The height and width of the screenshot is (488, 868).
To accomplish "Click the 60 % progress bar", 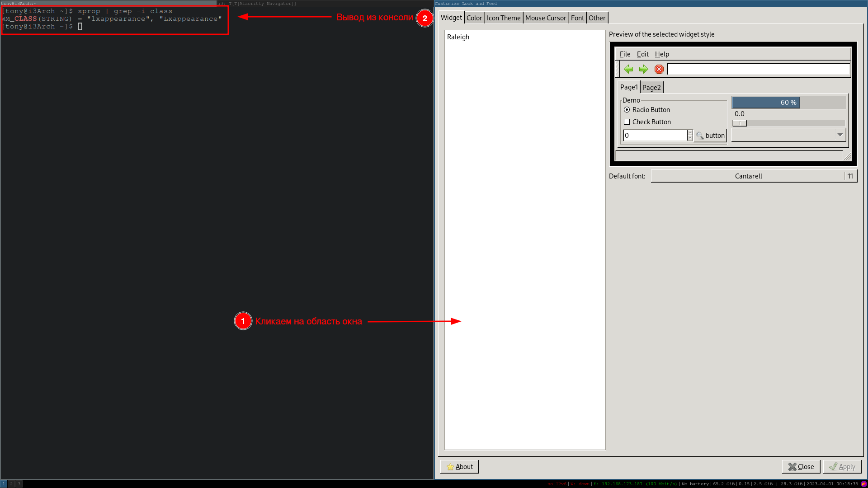I will [788, 103].
